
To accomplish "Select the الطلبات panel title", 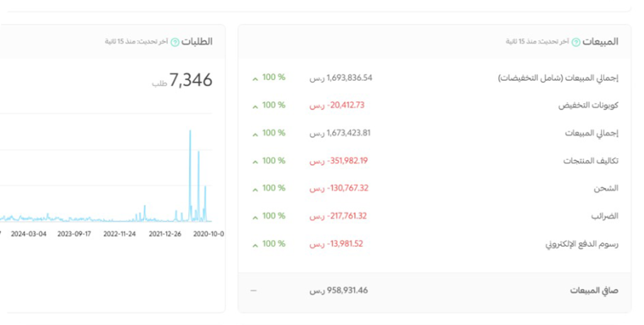I will [x=197, y=42].
